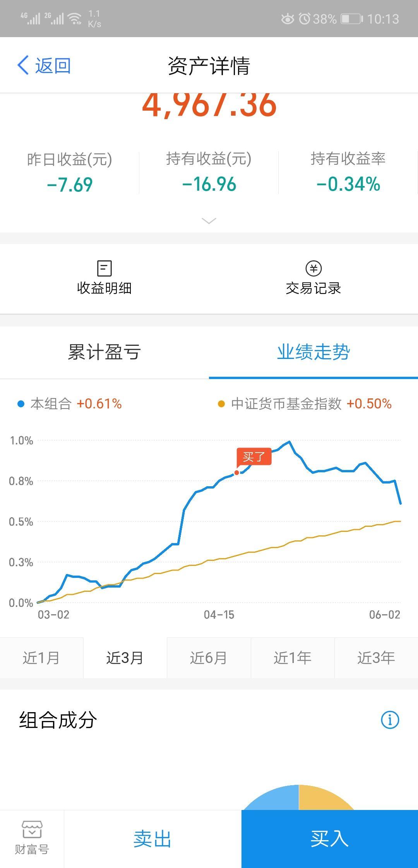Image resolution: width=418 pixels, height=868 pixels.
Task: Tap the orange 中证货币基金指数 legend dot
Action: click(221, 404)
